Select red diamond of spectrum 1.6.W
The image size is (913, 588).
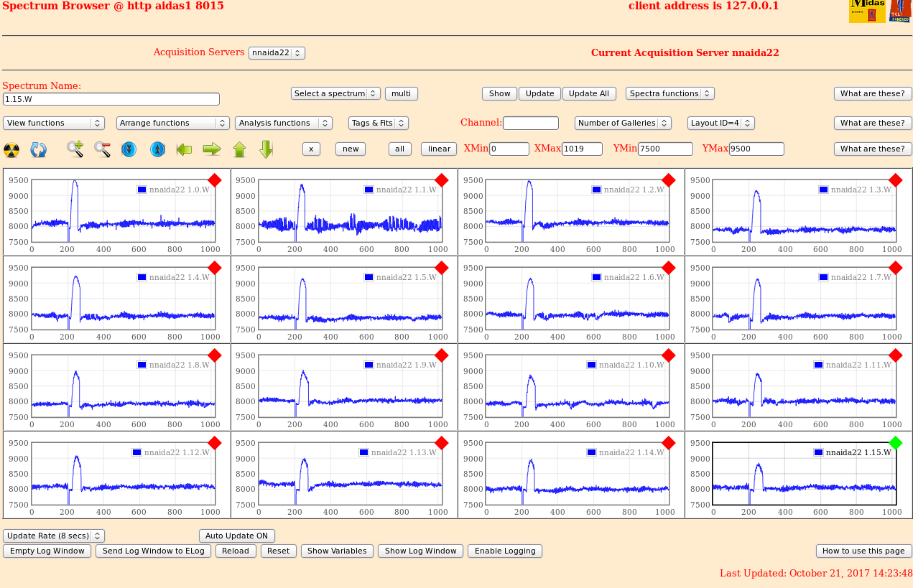click(x=668, y=268)
